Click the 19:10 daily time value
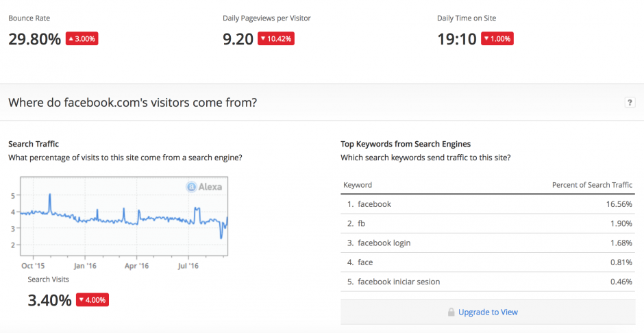The image size is (644, 333). tap(457, 40)
